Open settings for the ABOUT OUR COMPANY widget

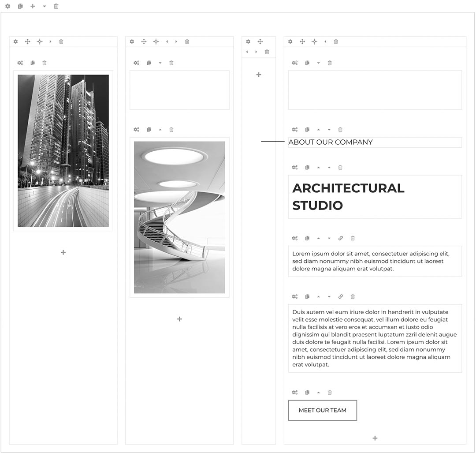click(x=294, y=129)
